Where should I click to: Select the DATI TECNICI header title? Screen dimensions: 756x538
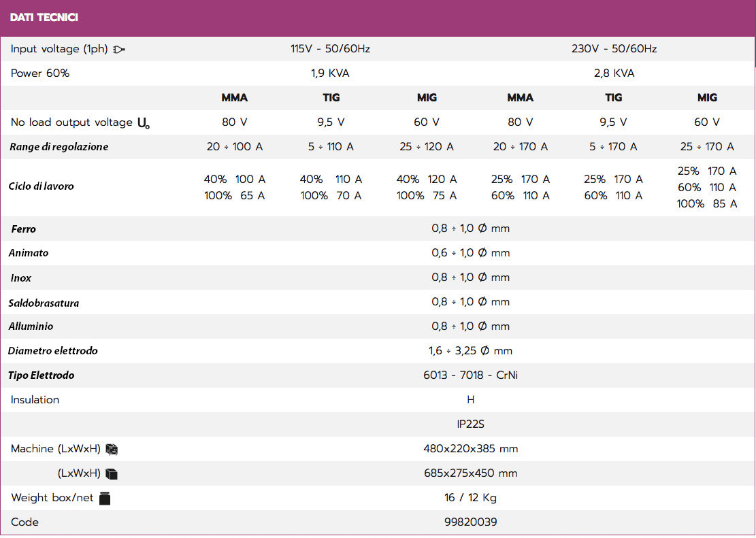click(x=44, y=17)
